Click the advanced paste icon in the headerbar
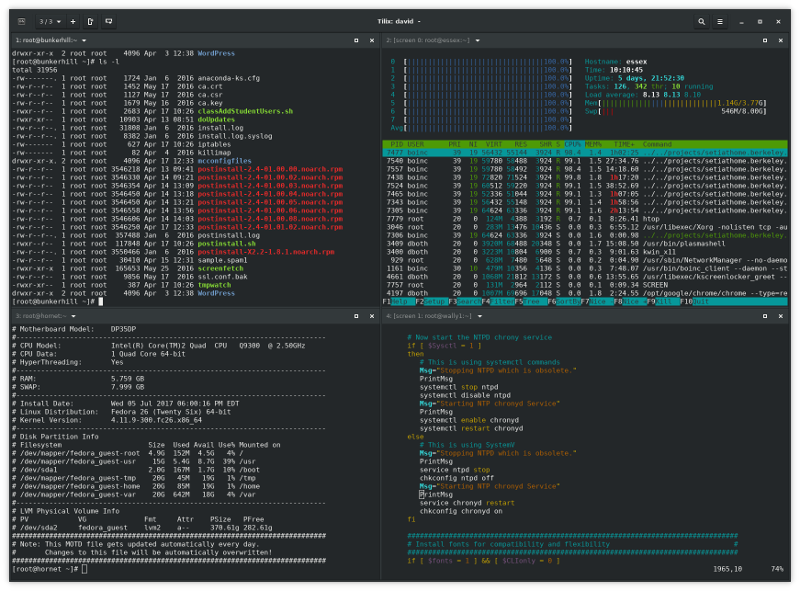 [x=109, y=21]
